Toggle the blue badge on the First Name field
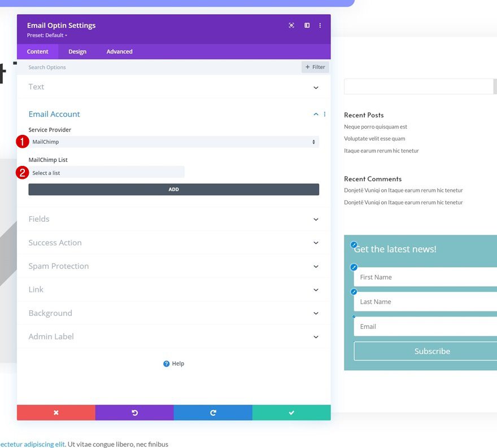This screenshot has width=497, height=448. click(354, 267)
